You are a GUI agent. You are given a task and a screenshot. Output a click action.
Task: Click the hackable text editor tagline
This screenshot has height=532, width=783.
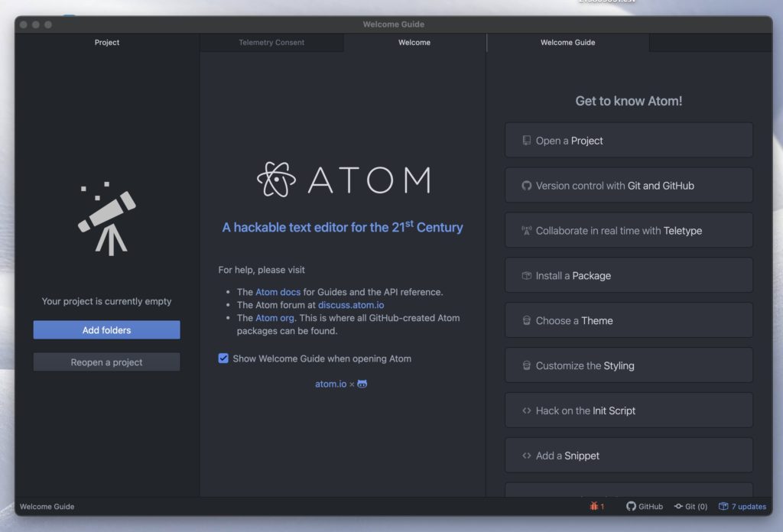tap(343, 226)
